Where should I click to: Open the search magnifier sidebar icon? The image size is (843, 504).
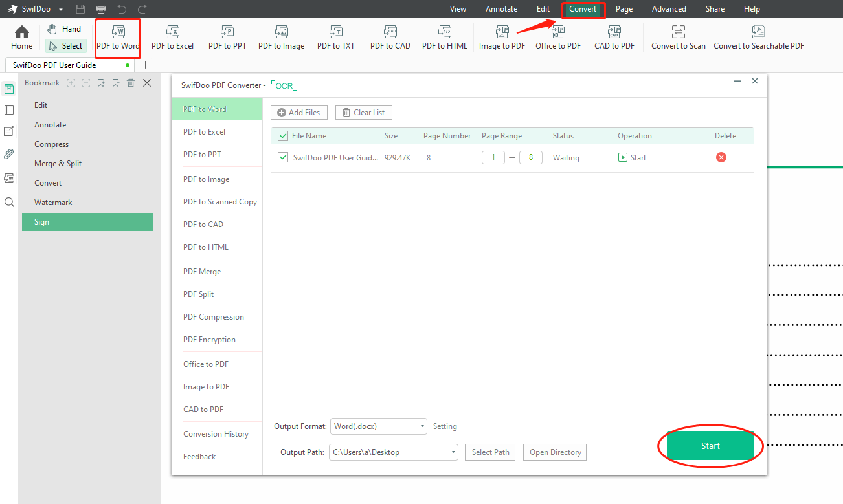(x=9, y=202)
